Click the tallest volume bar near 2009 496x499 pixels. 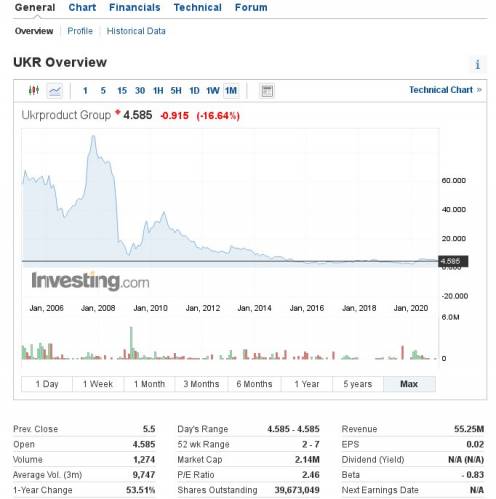131,343
